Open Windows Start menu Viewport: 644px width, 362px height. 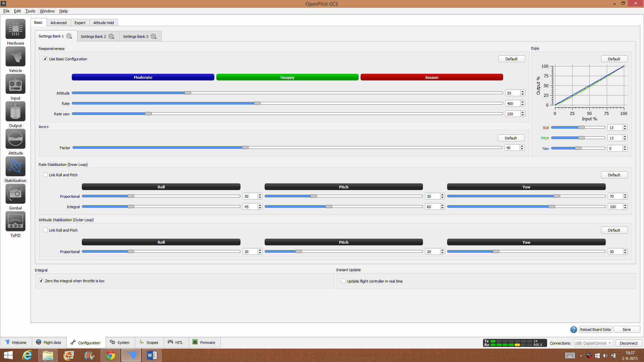[x=8, y=355]
